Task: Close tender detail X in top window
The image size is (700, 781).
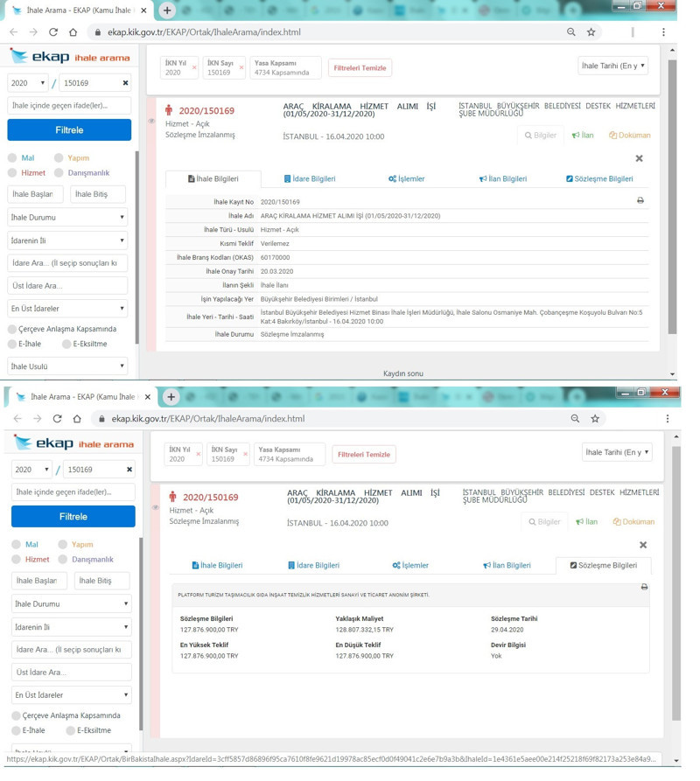Action: click(640, 158)
